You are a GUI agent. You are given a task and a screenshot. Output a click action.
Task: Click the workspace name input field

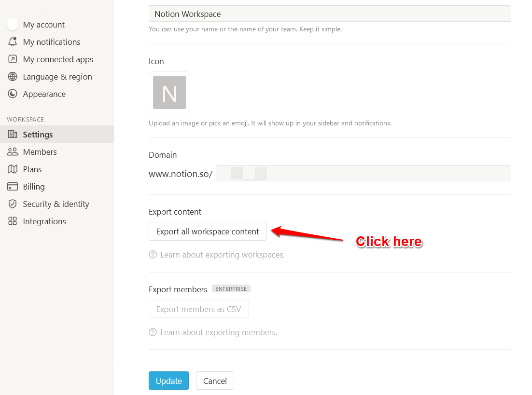click(330, 14)
